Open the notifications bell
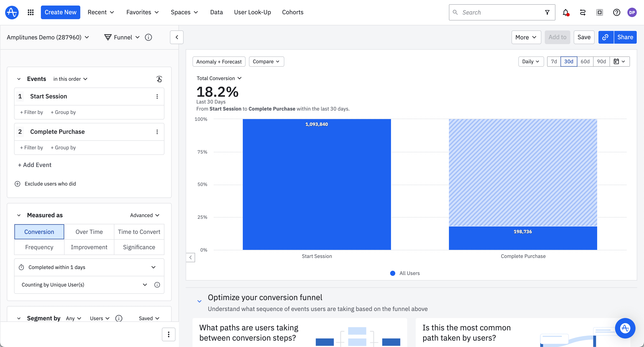 coord(565,12)
